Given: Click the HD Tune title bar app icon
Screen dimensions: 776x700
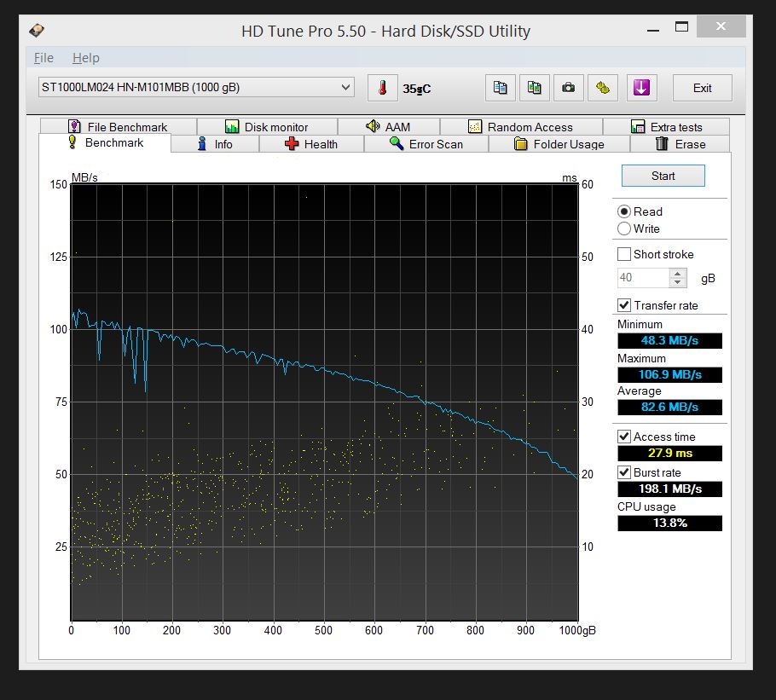Looking at the screenshot, I should pyautogui.click(x=38, y=32).
